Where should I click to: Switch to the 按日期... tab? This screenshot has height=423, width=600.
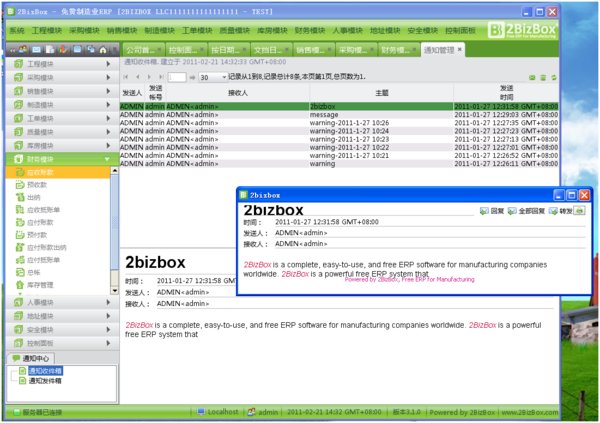(227, 50)
